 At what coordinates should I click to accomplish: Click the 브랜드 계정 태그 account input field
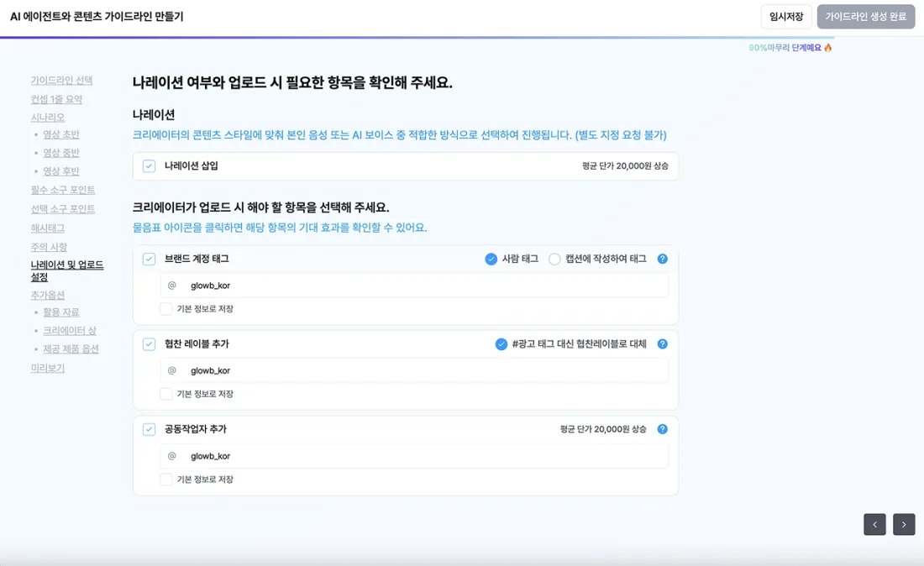tap(413, 286)
